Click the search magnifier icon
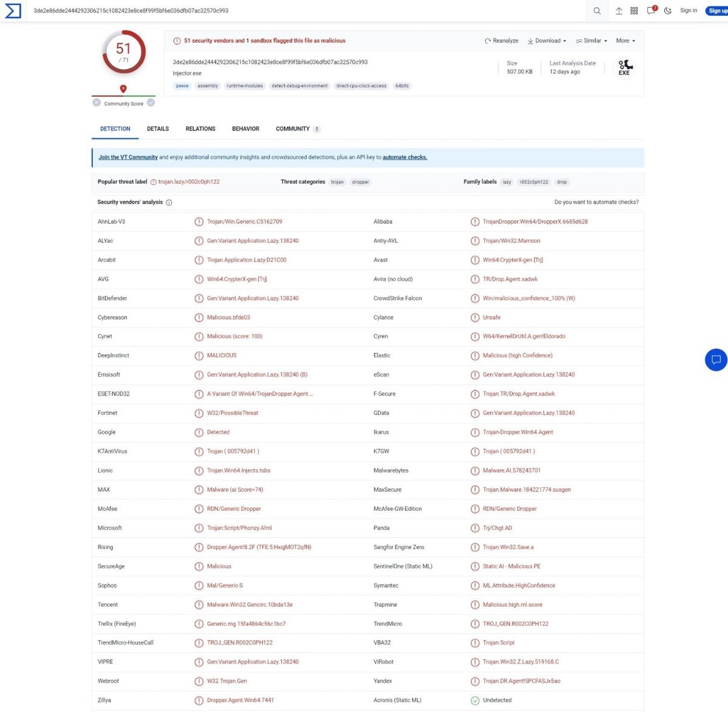 click(x=597, y=11)
